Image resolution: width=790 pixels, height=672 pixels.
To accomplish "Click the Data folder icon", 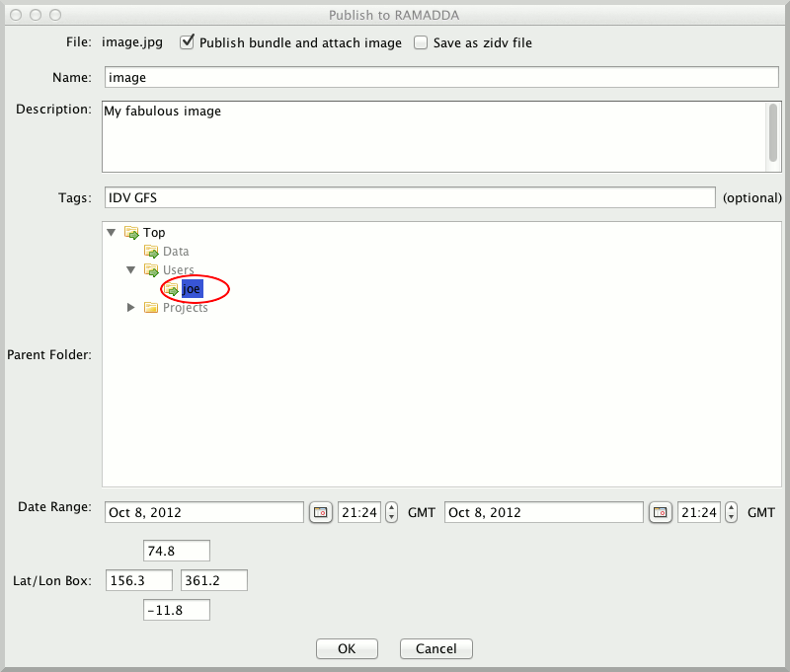I will point(151,252).
